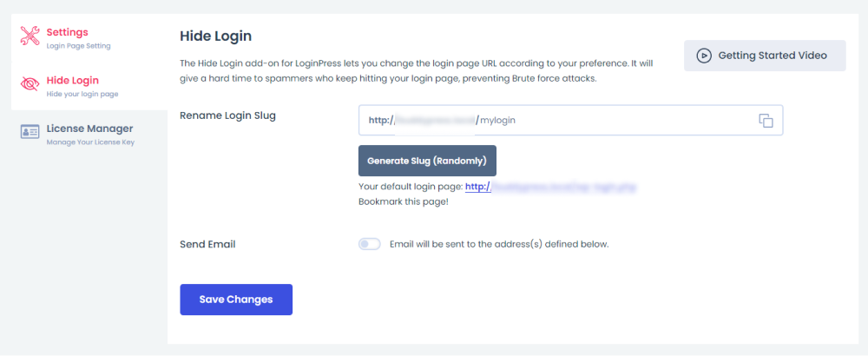
Task: Toggle the Send Email switch
Action: [x=369, y=244]
